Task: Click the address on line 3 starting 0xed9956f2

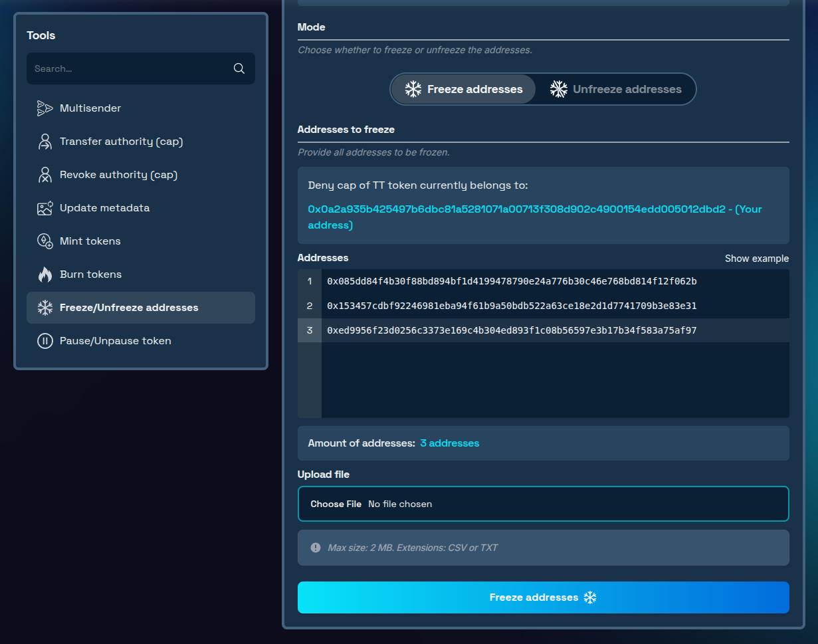Action: pyautogui.click(x=512, y=330)
